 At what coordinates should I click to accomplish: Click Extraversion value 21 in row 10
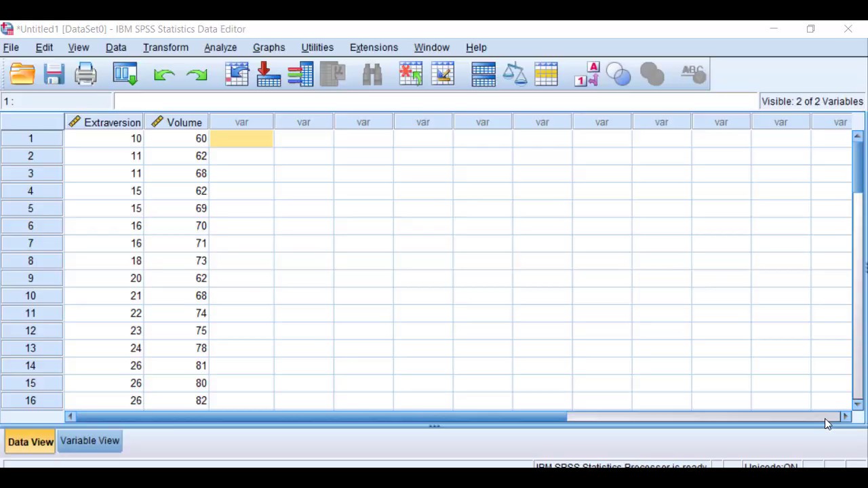104,296
